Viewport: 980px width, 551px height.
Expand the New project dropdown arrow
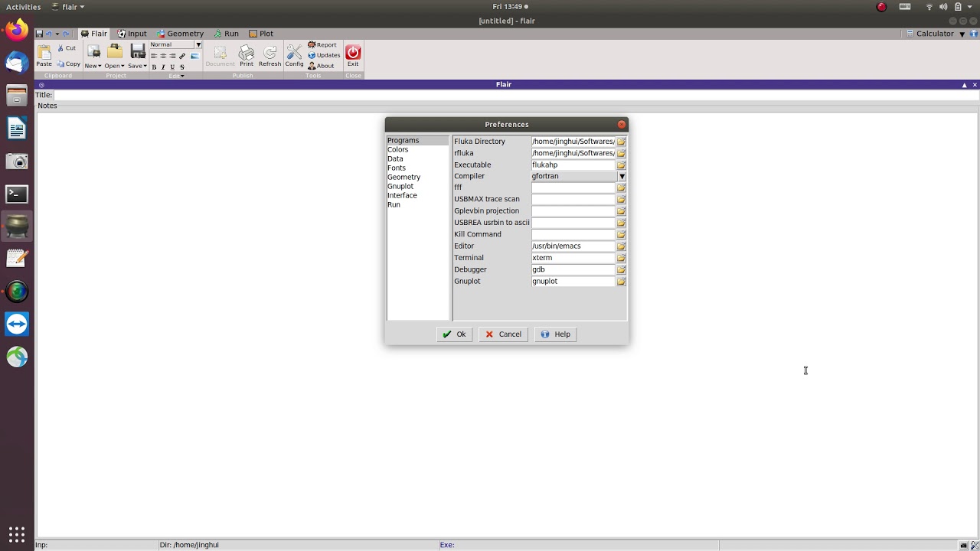pyautogui.click(x=100, y=66)
